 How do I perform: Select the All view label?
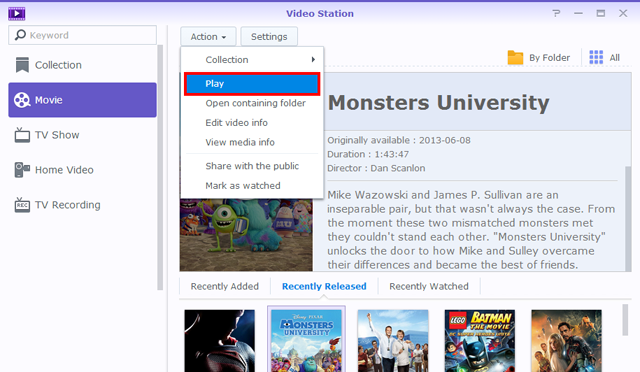point(614,58)
